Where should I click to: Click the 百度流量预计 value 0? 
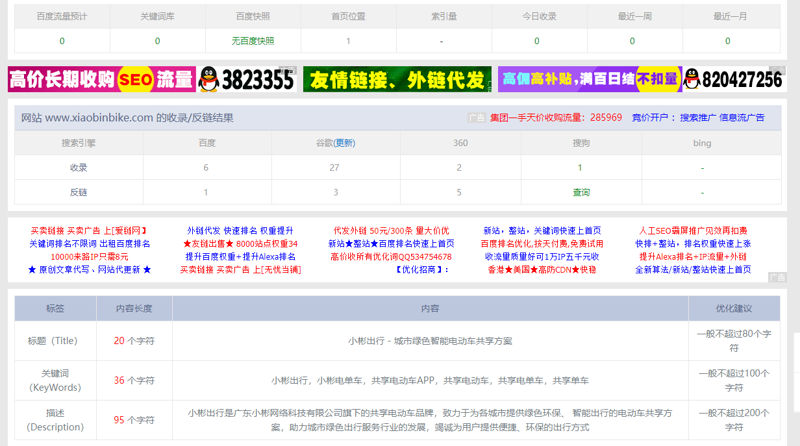pos(62,41)
